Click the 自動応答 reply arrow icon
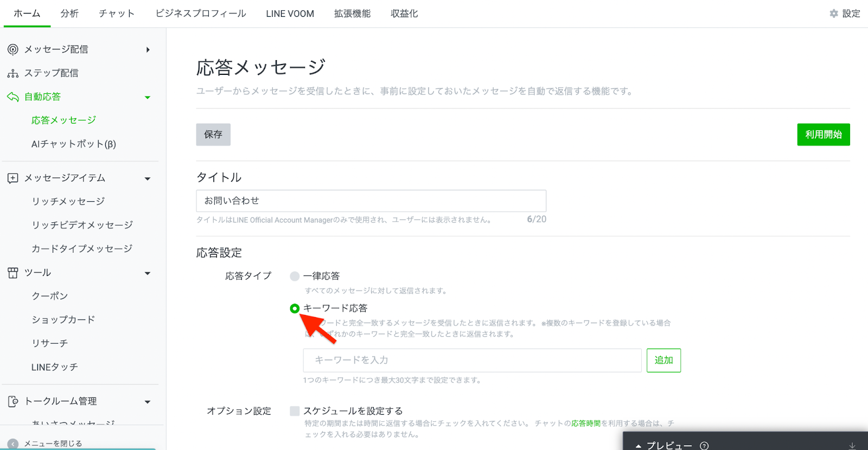Image resolution: width=868 pixels, height=450 pixels. tap(12, 97)
